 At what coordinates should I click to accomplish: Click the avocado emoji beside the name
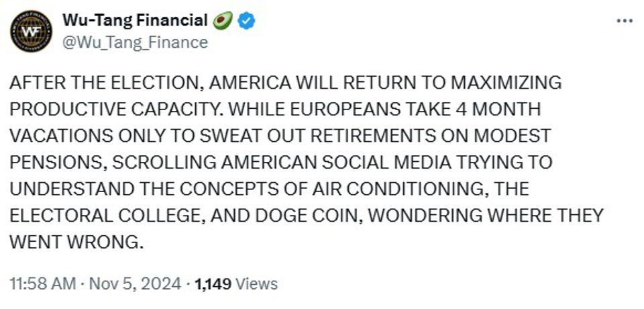[x=222, y=21]
